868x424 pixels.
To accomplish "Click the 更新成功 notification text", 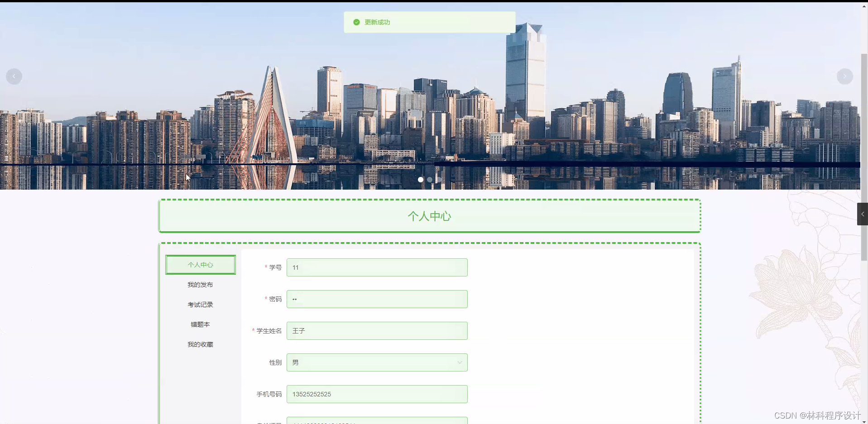I will coord(377,22).
